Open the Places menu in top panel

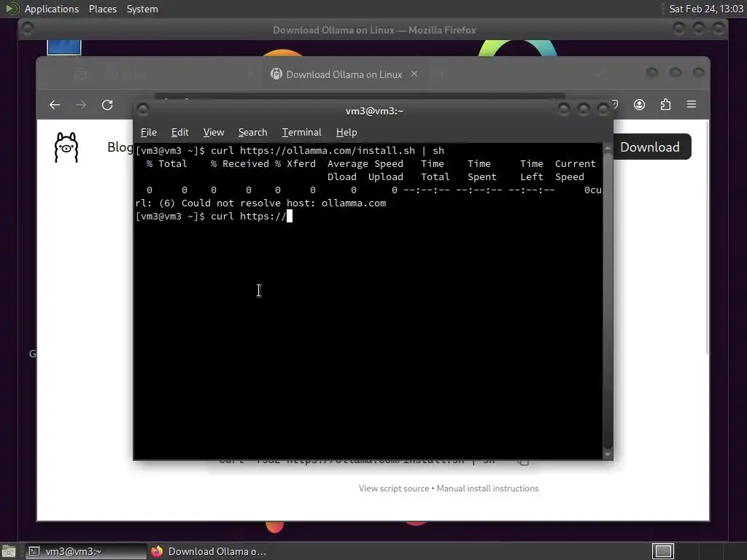click(103, 9)
